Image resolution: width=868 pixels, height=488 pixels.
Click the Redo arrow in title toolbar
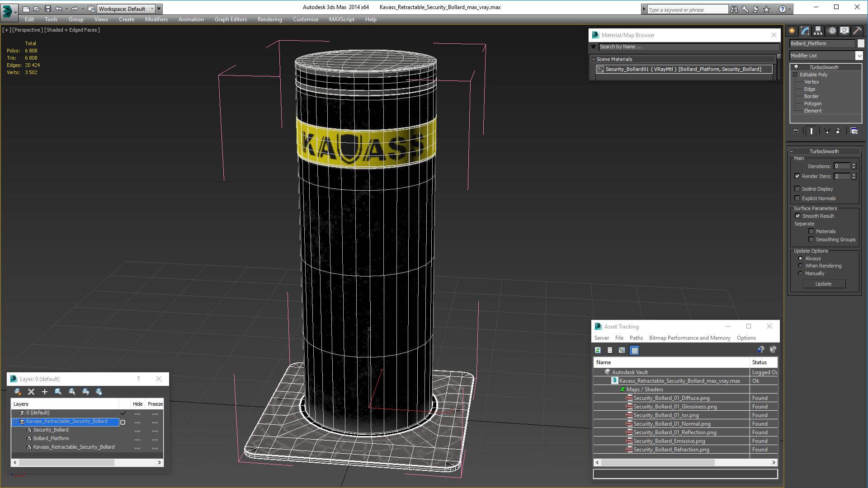(x=75, y=9)
